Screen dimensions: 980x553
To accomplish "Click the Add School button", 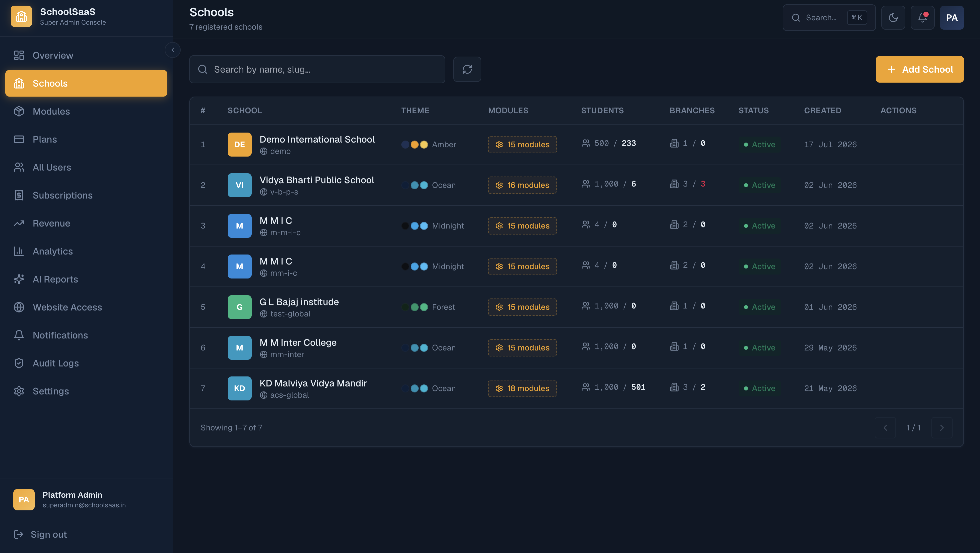I will point(920,69).
